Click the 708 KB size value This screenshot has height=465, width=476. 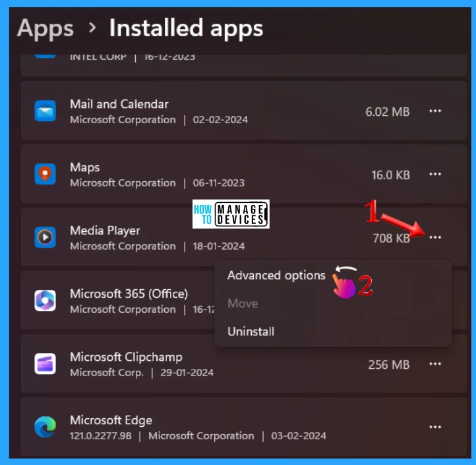click(x=392, y=238)
